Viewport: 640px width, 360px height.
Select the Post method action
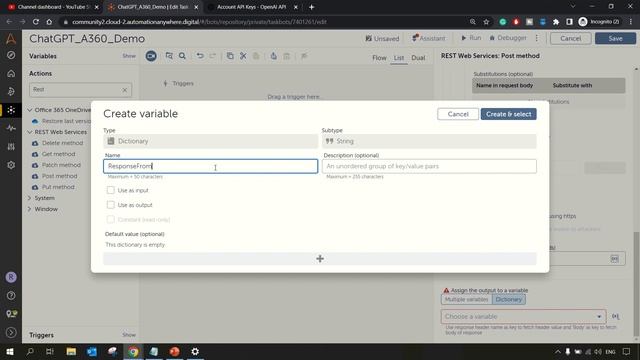click(59, 176)
